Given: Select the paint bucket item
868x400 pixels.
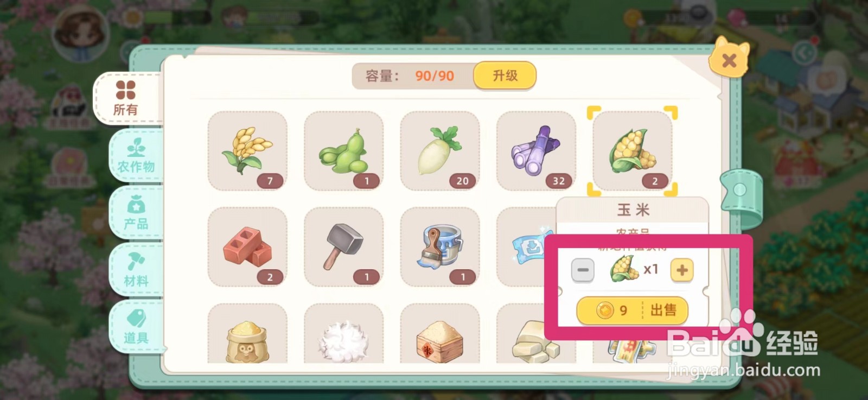Looking at the screenshot, I should click(x=440, y=246).
